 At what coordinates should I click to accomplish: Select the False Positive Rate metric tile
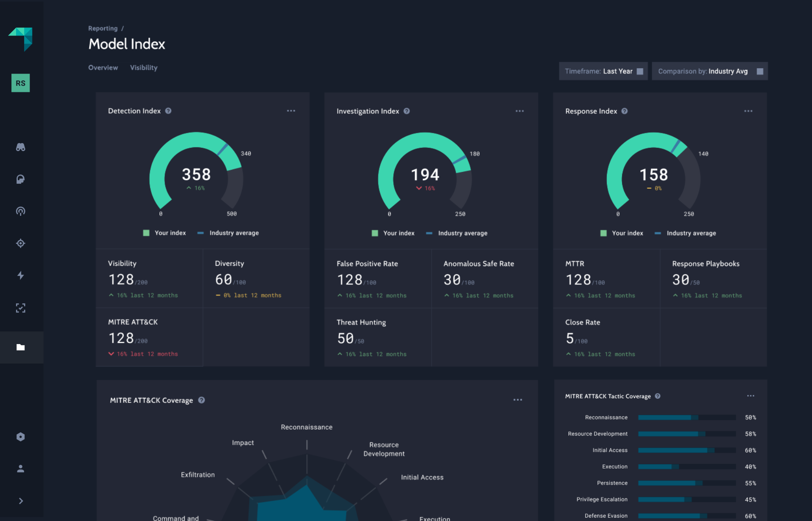(x=378, y=279)
